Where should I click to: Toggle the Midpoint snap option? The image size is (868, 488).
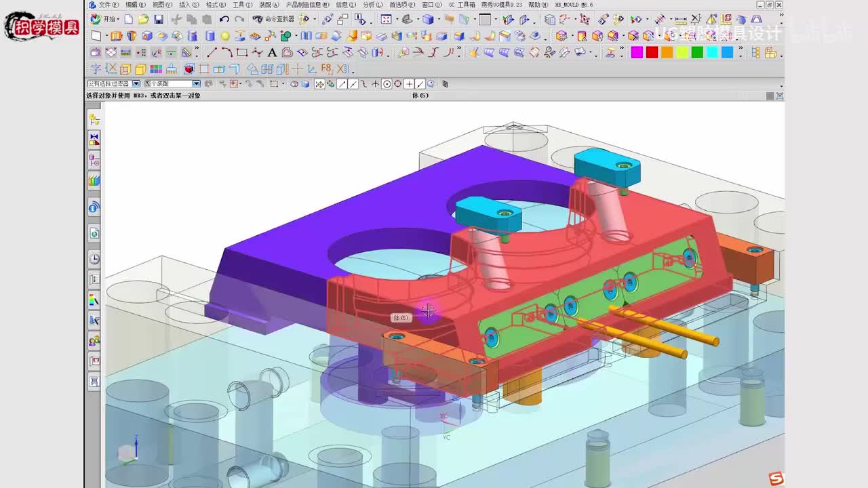(353, 84)
